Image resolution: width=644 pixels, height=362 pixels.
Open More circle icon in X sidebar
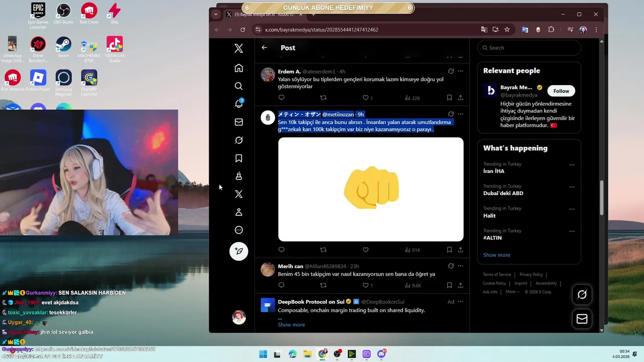(x=238, y=230)
